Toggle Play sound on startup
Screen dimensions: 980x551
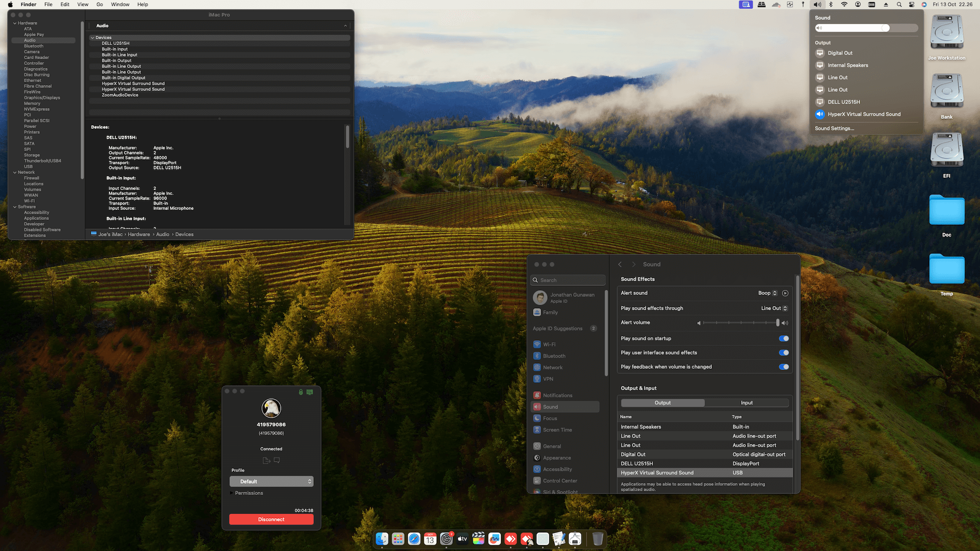point(783,339)
